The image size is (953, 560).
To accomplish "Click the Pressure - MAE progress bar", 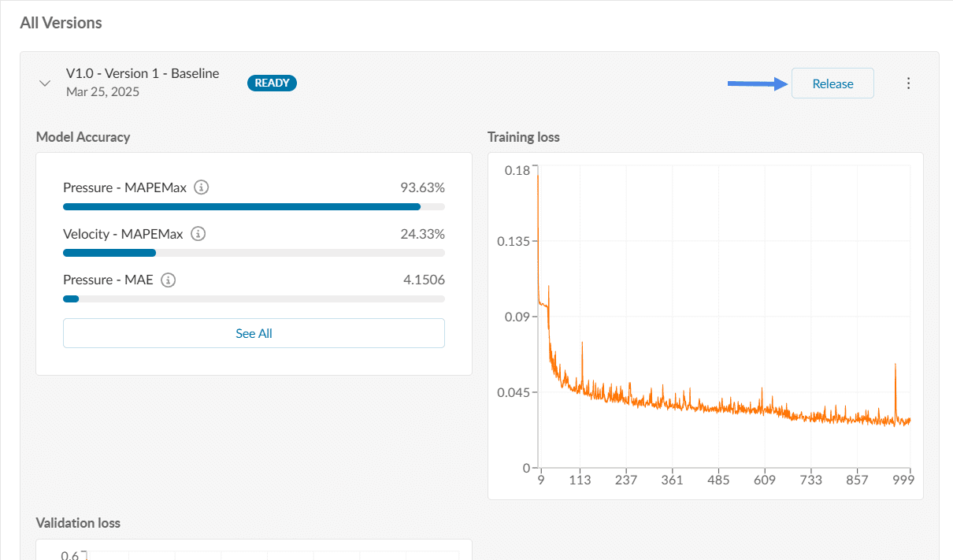I will pyautogui.click(x=254, y=299).
